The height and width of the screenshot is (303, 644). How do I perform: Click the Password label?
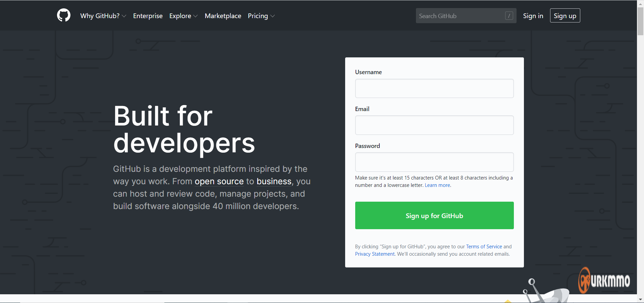(x=368, y=146)
